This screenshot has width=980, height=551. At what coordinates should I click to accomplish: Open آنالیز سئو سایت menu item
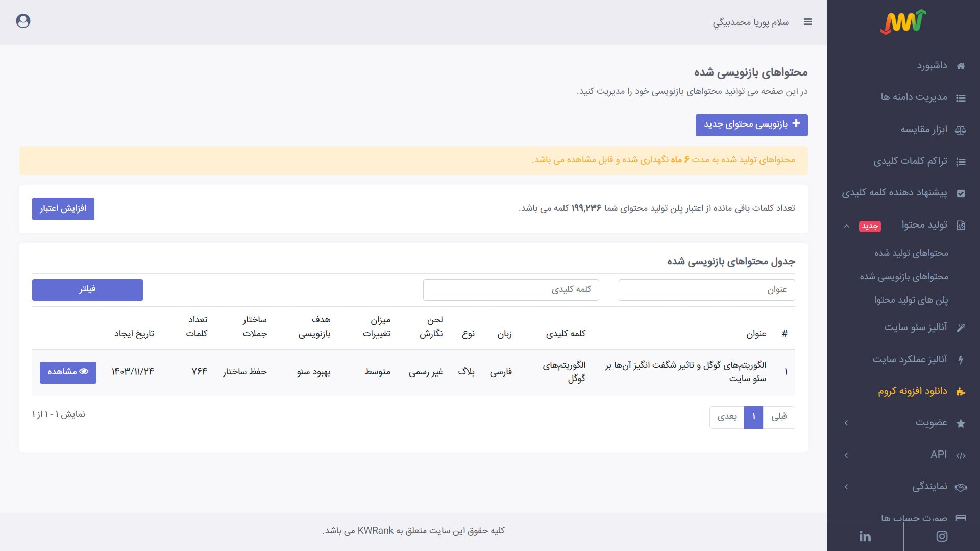pos(916,327)
